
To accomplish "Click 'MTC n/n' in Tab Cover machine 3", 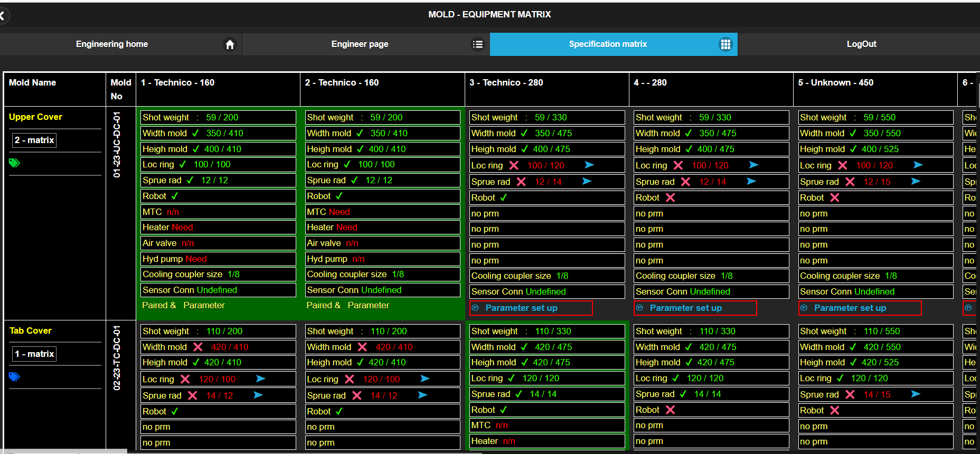I will click(x=547, y=425).
